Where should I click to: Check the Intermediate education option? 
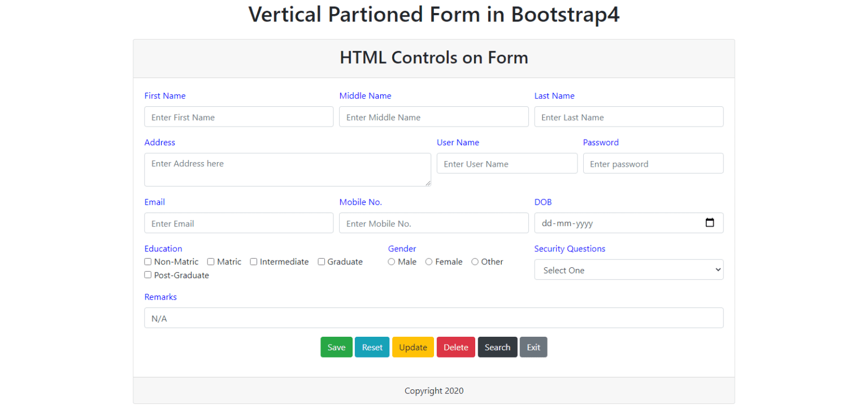pyautogui.click(x=254, y=262)
